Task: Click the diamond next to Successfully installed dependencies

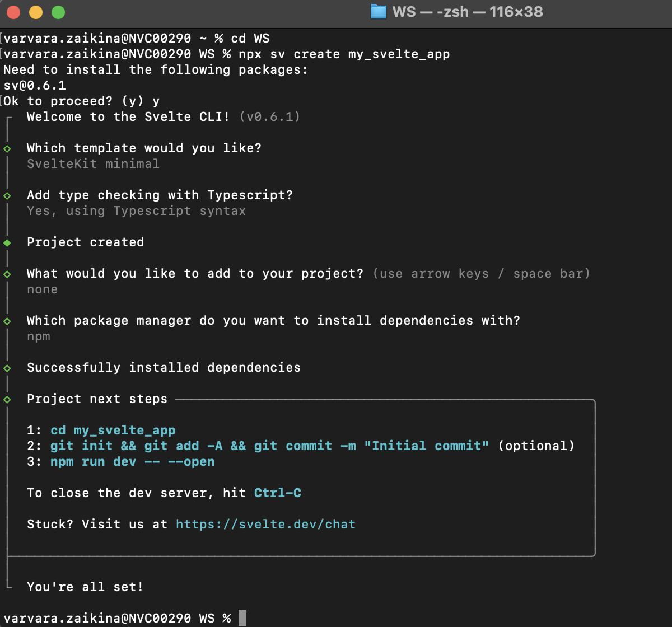Action: [x=7, y=367]
